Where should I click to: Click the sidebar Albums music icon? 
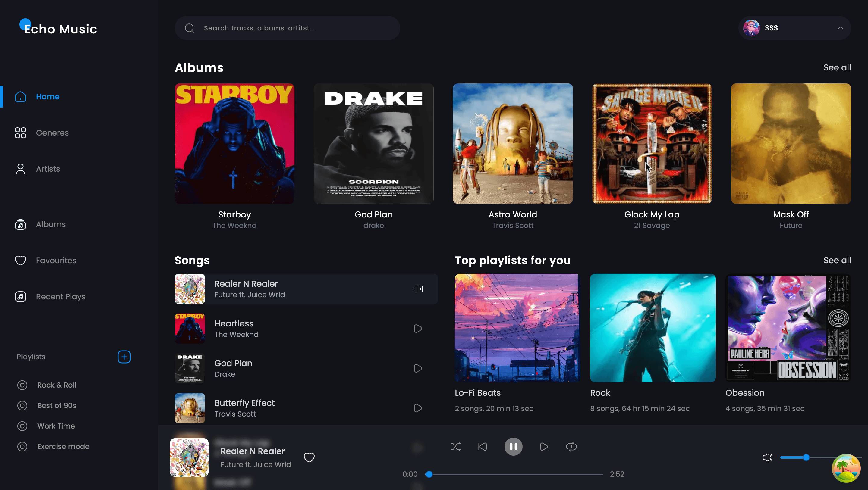[x=20, y=224]
